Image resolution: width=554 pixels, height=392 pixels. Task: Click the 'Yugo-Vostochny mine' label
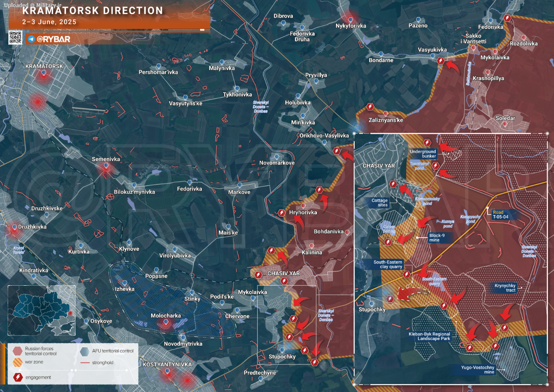pos(478,370)
